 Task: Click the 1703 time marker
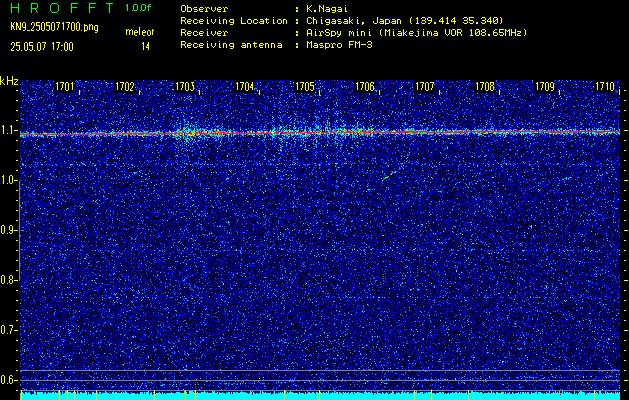(185, 86)
